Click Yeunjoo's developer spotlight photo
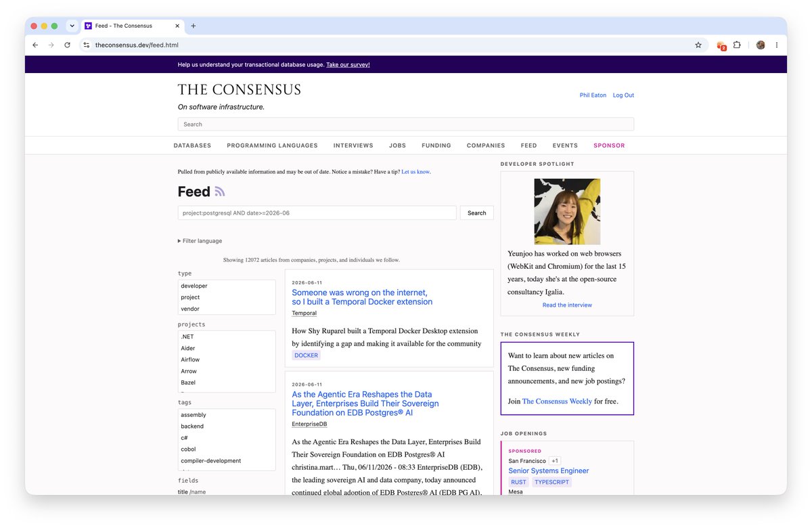812x528 pixels. (567, 211)
